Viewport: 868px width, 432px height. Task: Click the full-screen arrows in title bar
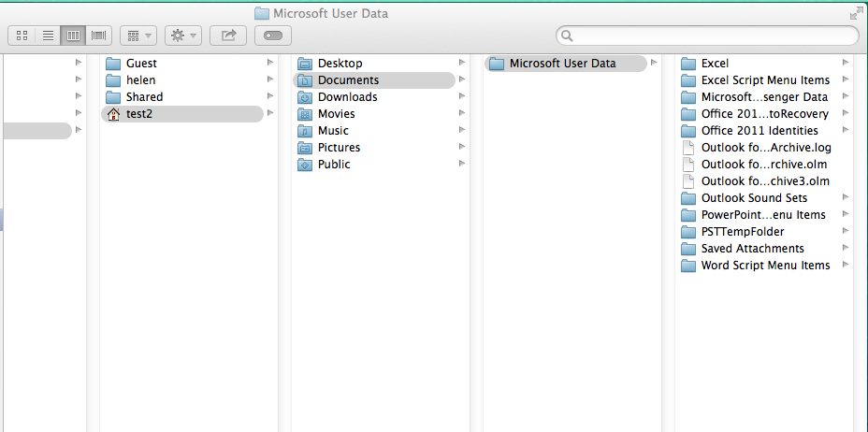coord(856,14)
